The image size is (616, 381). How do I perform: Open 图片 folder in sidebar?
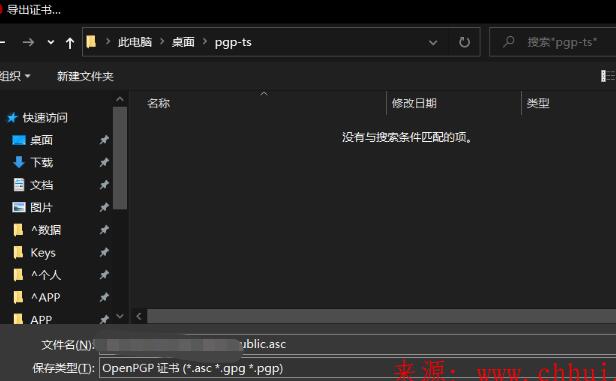click(41, 207)
